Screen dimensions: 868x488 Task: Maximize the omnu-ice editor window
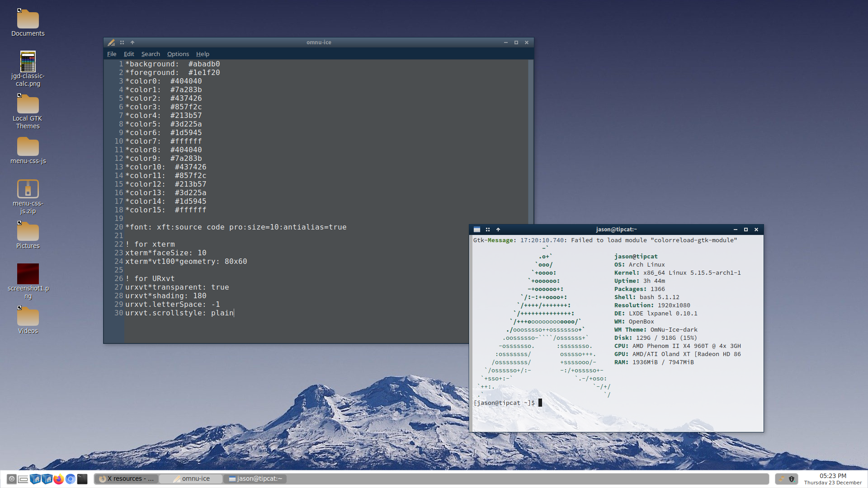(516, 42)
